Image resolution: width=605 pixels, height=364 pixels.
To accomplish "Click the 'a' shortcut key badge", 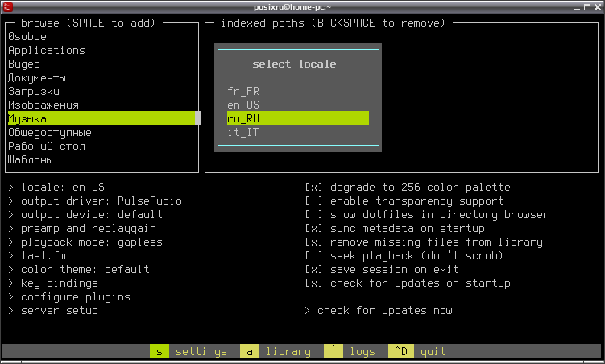I will click(250, 351).
